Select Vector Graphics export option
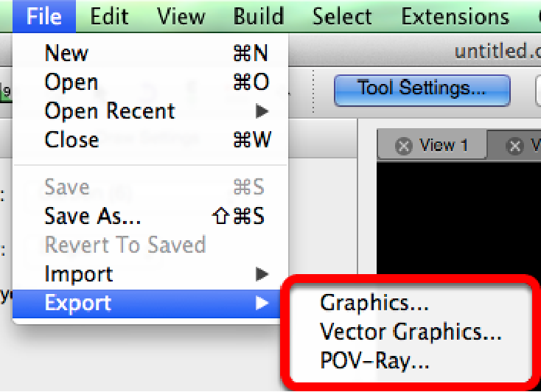541x392 pixels. [x=411, y=332]
